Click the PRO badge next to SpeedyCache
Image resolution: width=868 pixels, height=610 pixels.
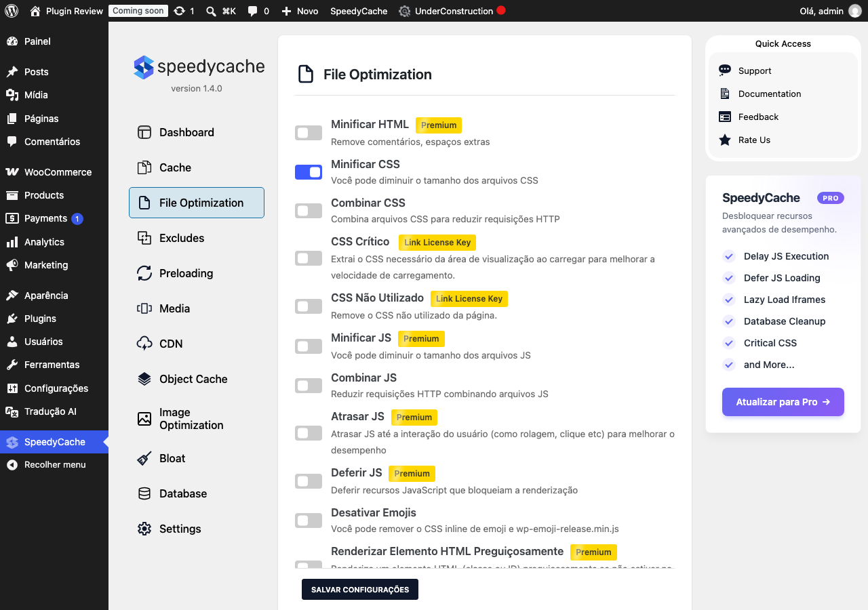pos(831,198)
